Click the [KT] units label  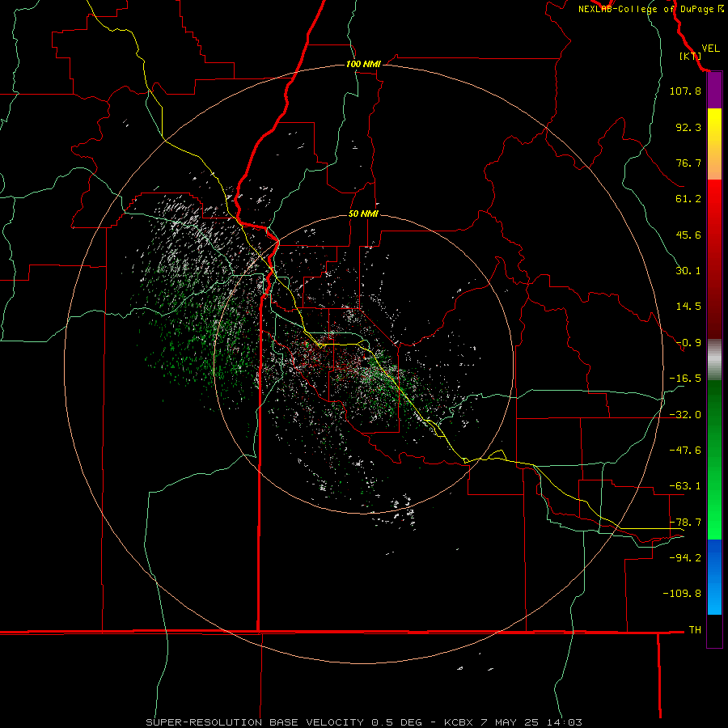tap(691, 56)
